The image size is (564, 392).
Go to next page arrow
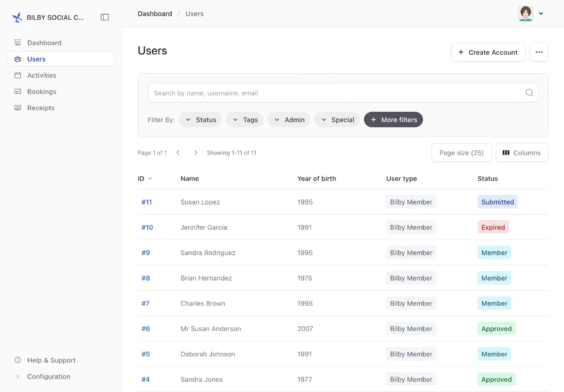[x=196, y=152]
